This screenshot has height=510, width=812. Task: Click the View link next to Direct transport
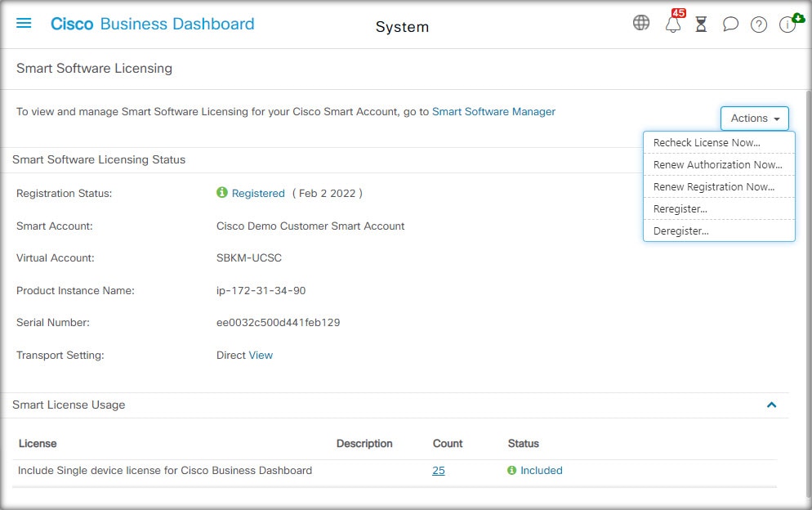(x=260, y=355)
